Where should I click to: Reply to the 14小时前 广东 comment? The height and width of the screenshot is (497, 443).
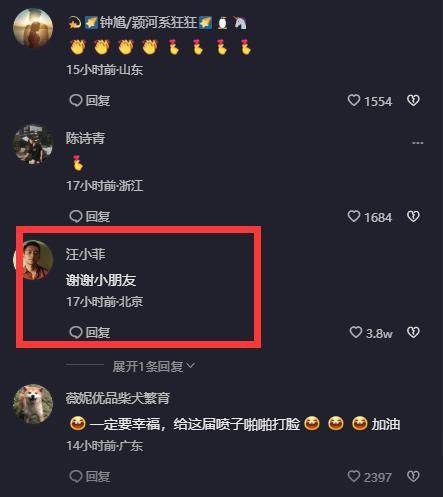pos(90,476)
